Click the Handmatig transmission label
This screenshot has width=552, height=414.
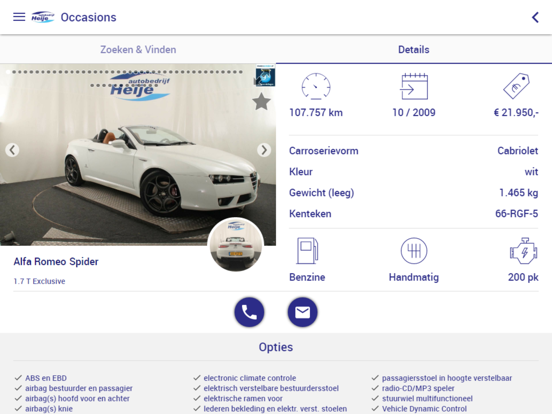(x=414, y=277)
